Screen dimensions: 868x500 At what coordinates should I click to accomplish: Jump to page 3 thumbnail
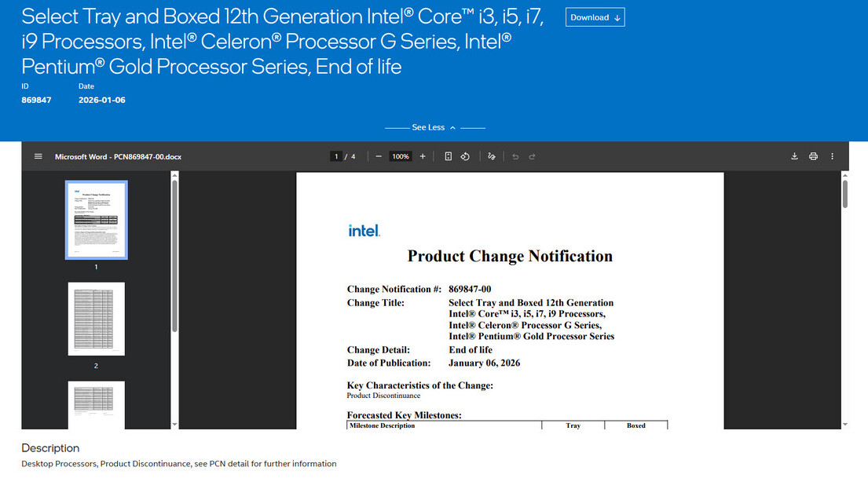(96, 405)
